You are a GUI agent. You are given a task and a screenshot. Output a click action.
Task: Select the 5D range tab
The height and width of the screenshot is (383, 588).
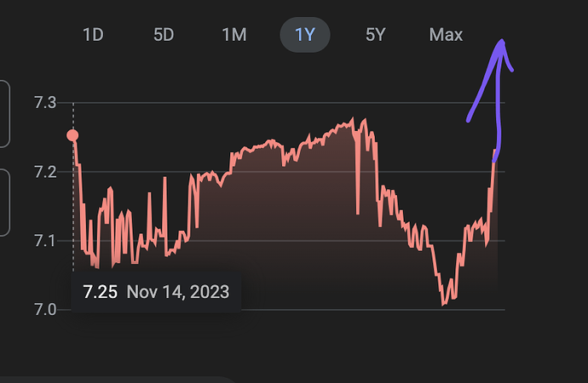coord(164,35)
